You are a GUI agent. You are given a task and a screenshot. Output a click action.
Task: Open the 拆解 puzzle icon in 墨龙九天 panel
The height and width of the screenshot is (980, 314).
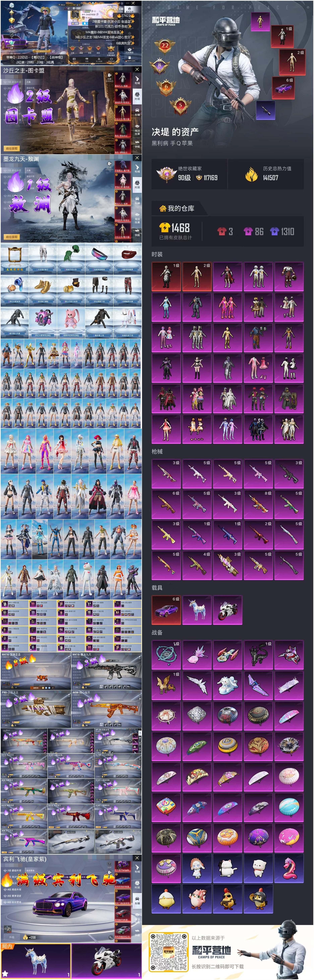(109, 165)
